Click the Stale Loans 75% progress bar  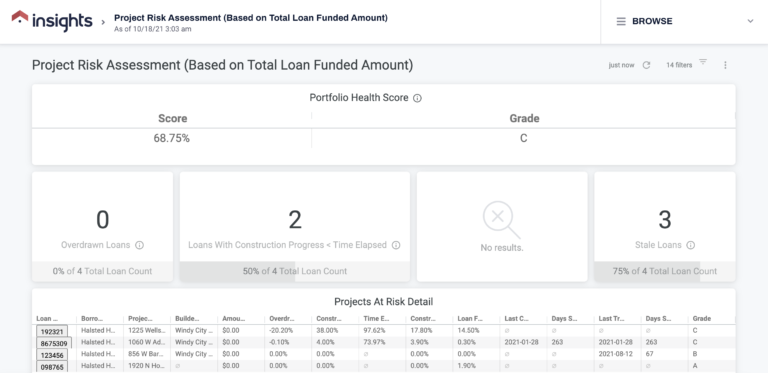point(665,271)
